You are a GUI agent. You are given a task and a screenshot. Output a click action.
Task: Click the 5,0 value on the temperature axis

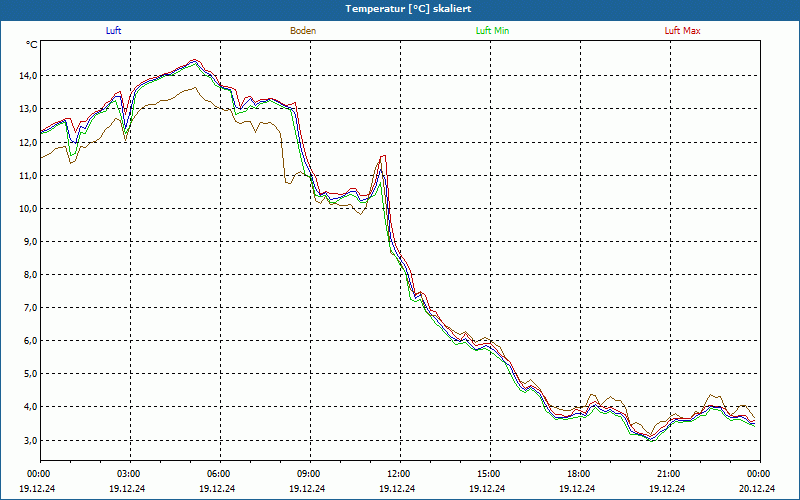(30, 373)
